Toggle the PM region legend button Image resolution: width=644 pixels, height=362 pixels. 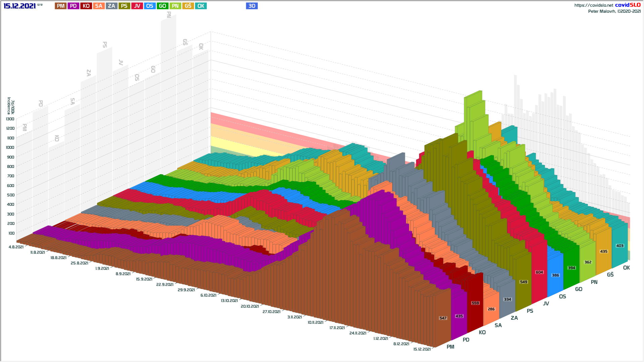(x=61, y=6)
